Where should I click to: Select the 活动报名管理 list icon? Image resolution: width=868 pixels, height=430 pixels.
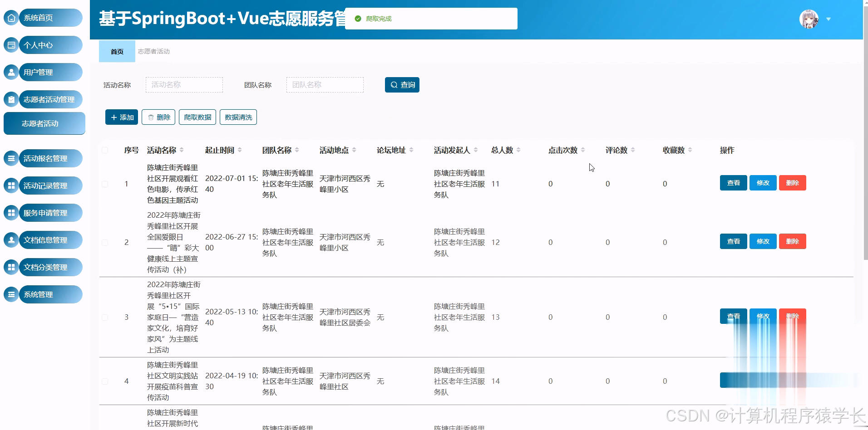pyautogui.click(x=11, y=158)
